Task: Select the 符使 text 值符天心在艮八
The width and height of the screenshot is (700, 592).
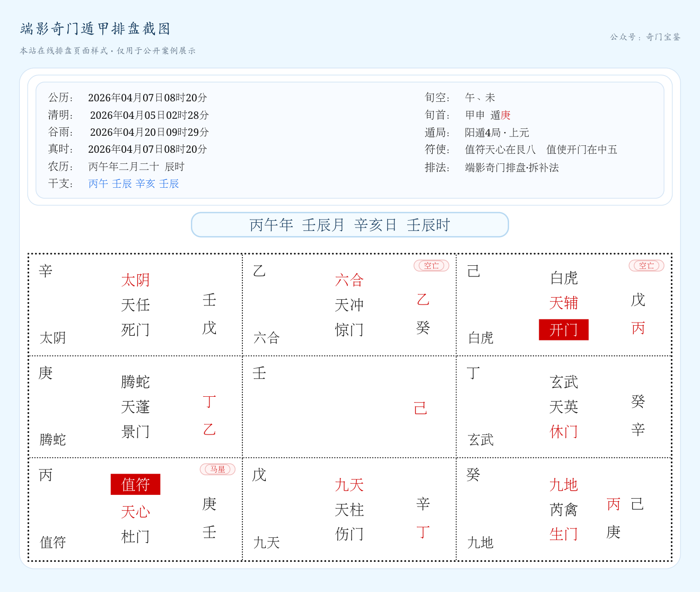Action: coord(500,150)
